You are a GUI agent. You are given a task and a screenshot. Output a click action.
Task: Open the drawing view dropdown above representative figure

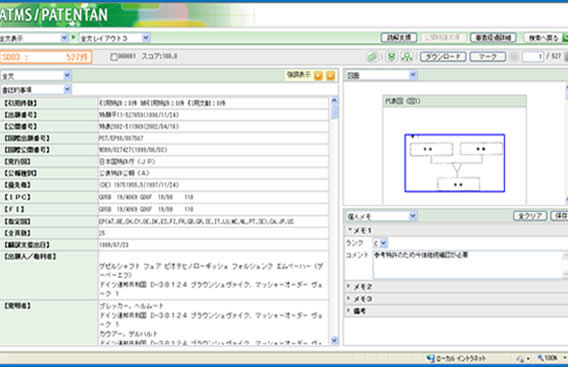click(381, 75)
